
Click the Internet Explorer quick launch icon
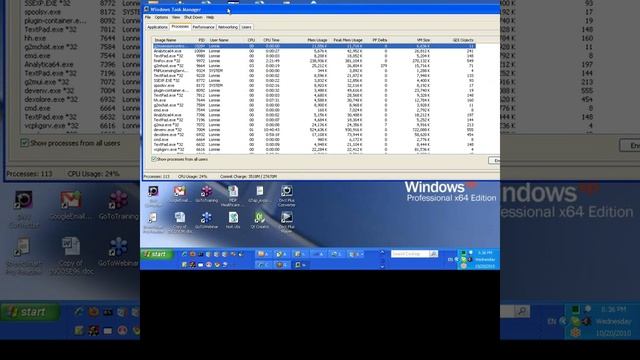[184, 254]
